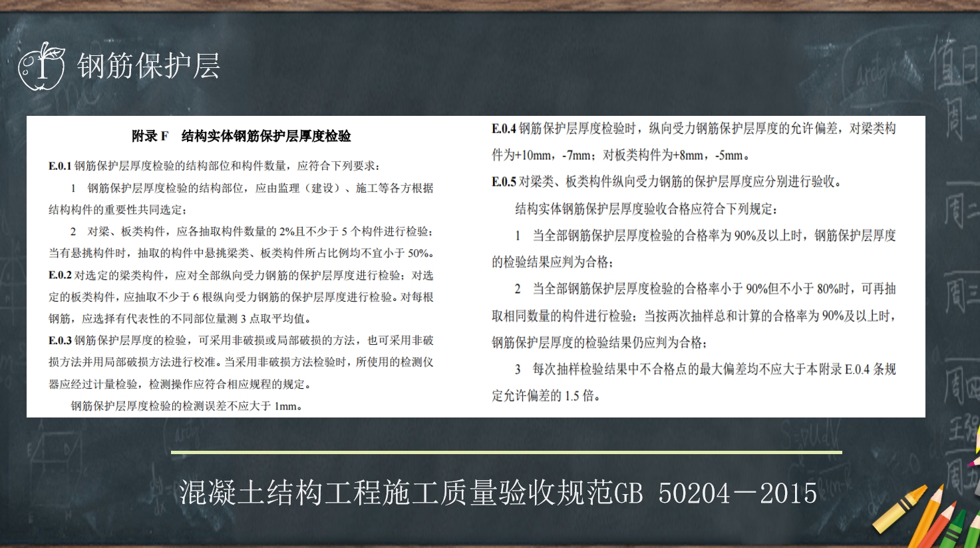Click the line ending 检测误差不应大于 1mm
The image size is (980, 548).
coord(187,406)
